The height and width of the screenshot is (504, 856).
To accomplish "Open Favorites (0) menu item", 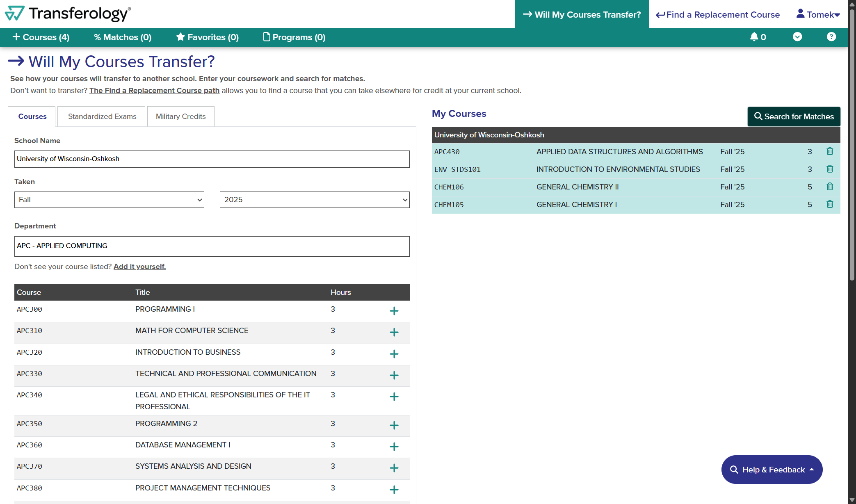I will (208, 37).
